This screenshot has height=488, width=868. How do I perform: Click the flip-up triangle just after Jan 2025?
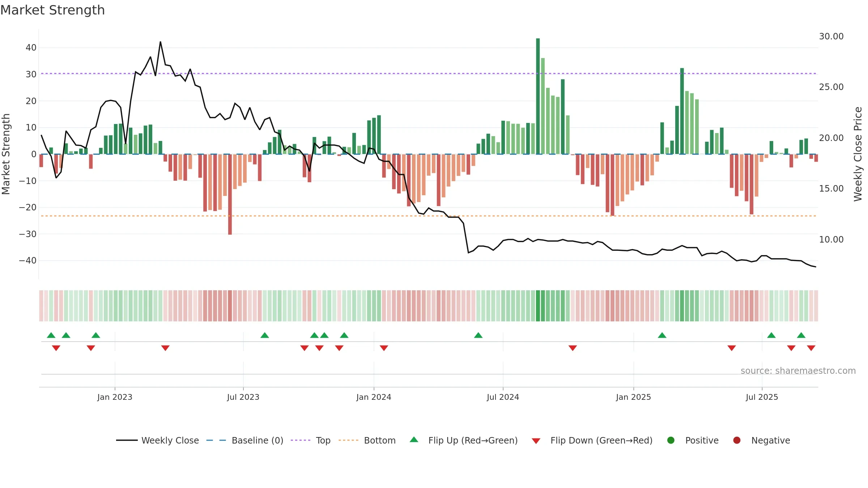(662, 335)
